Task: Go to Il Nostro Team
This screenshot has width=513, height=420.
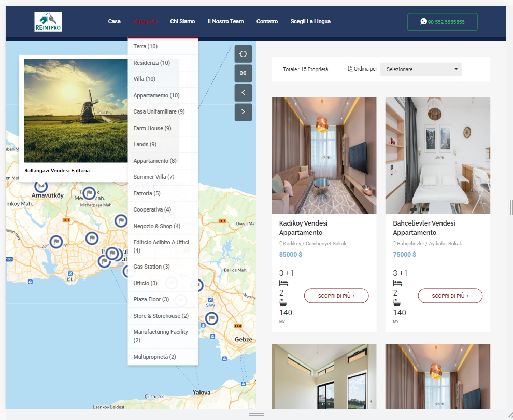Action: (225, 21)
